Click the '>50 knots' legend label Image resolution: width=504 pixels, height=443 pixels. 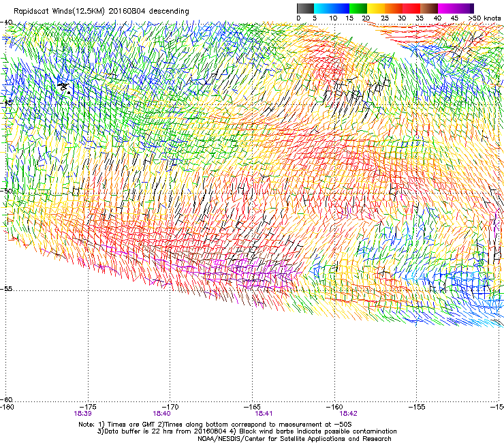pyautogui.click(x=484, y=18)
